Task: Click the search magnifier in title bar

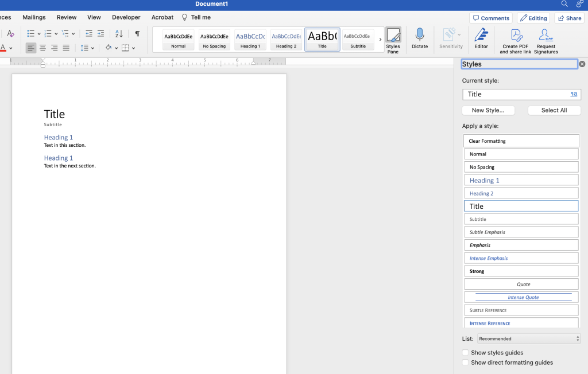Action: pos(564,4)
